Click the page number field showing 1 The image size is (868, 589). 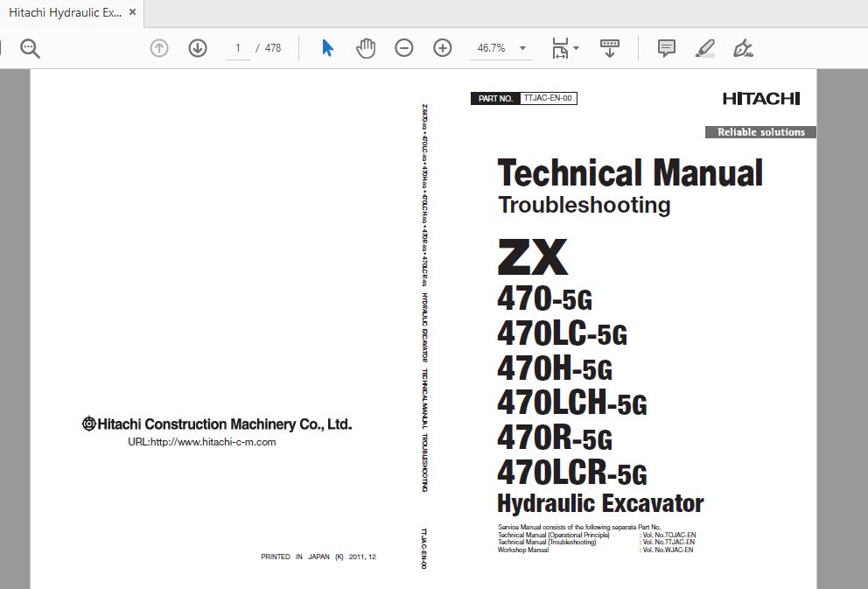238,48
